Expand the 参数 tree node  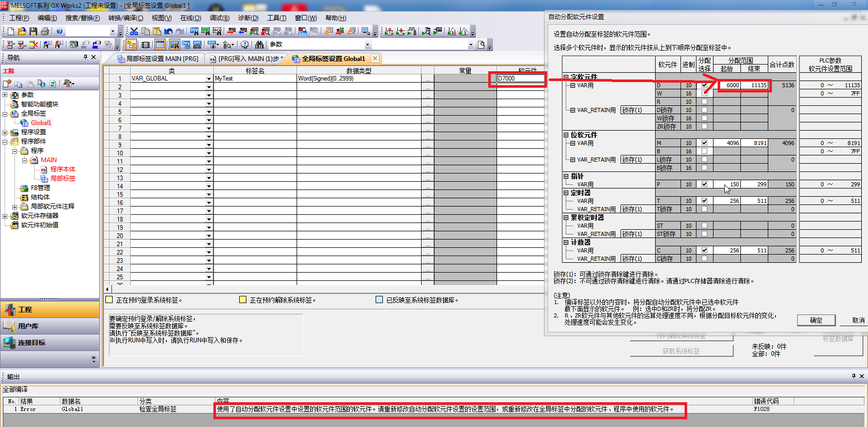click(5, 95)
